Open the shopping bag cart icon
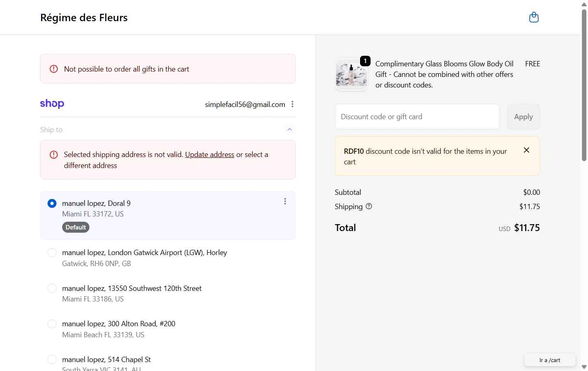588x371 pixels. 534,17
